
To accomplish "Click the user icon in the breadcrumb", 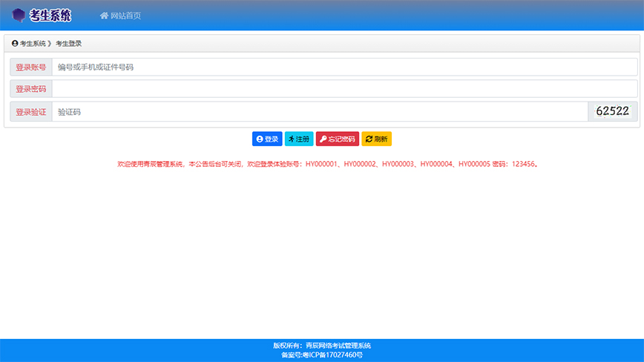I will (x=15, y=44).
